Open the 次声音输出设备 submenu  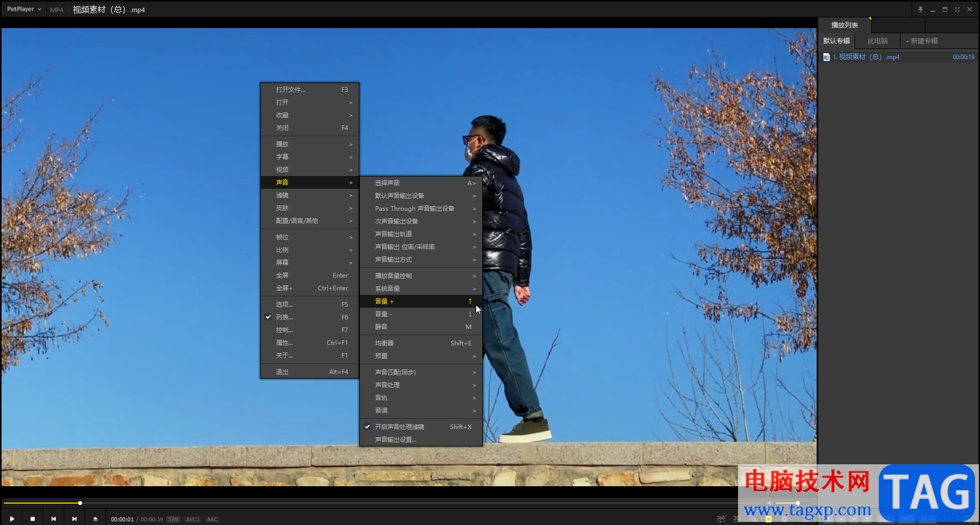tap(421, 221)
